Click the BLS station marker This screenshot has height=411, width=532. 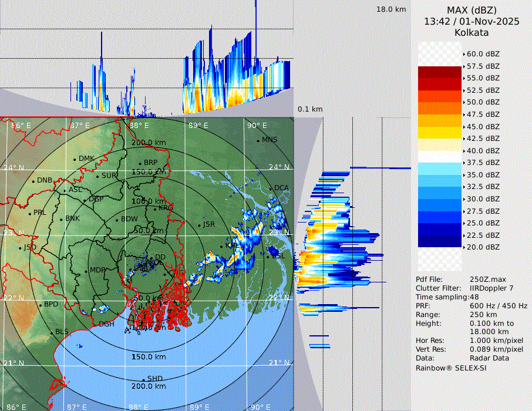click(52, 332)
